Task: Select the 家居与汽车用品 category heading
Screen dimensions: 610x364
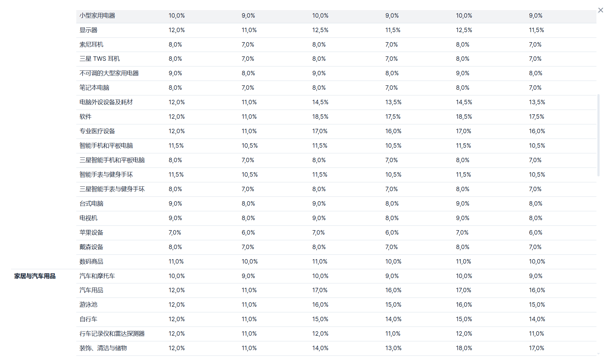Action: [x=35, y=276]
